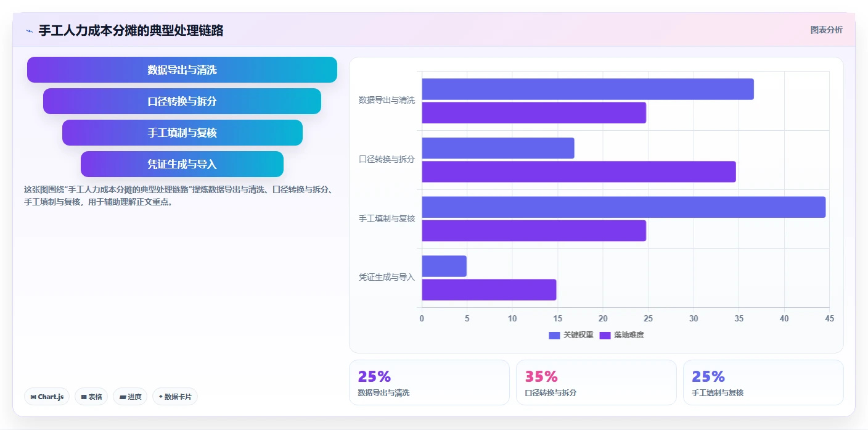
Task: Click 落地难度 bar for 数据导出与清洗
Action: click(x=534, y=113)
